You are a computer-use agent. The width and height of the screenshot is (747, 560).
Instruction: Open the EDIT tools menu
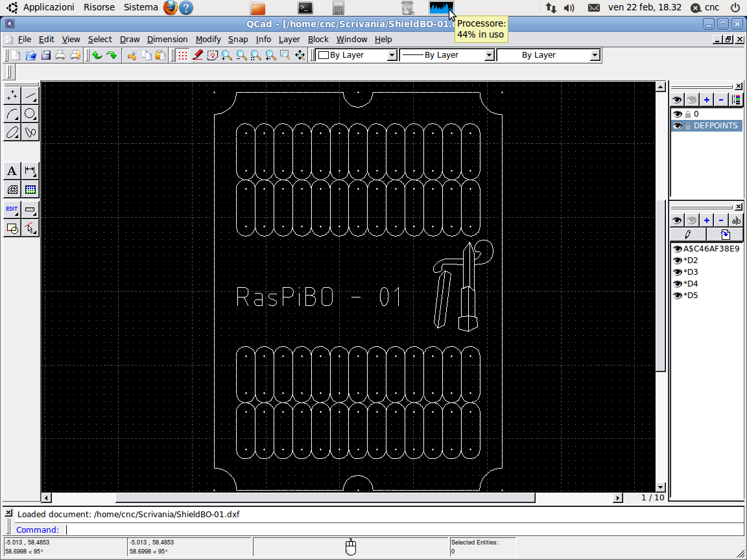(x=12, y=209)
